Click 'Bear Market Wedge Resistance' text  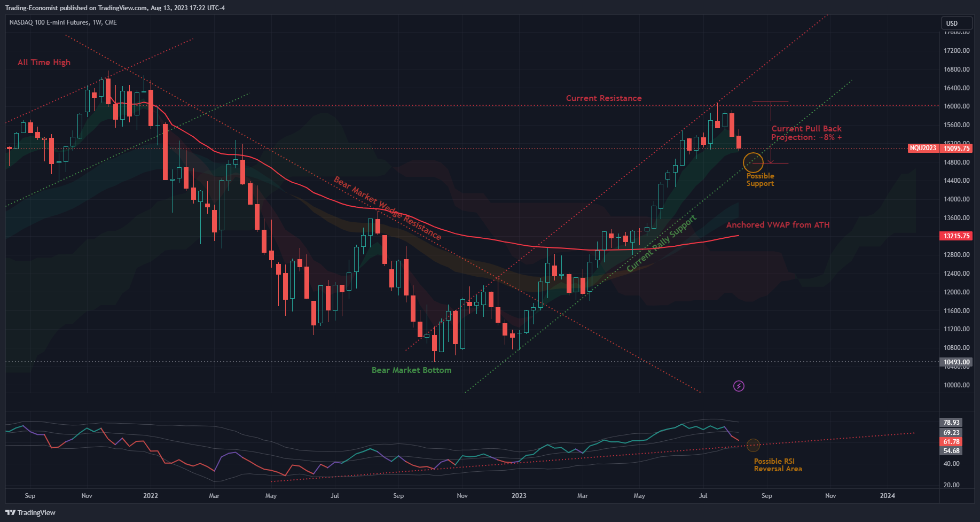click(387, 208)
